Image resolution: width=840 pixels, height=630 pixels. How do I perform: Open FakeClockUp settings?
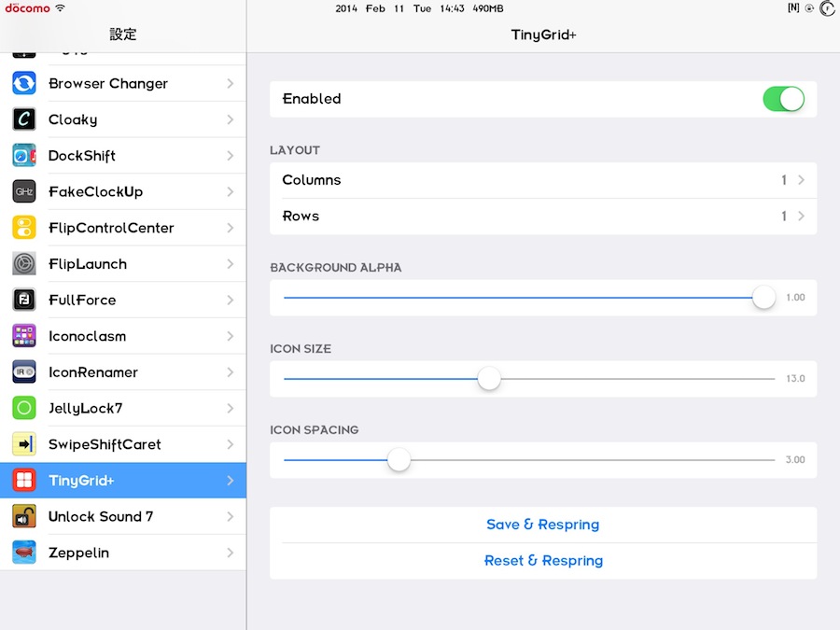(x=123, y=191)
